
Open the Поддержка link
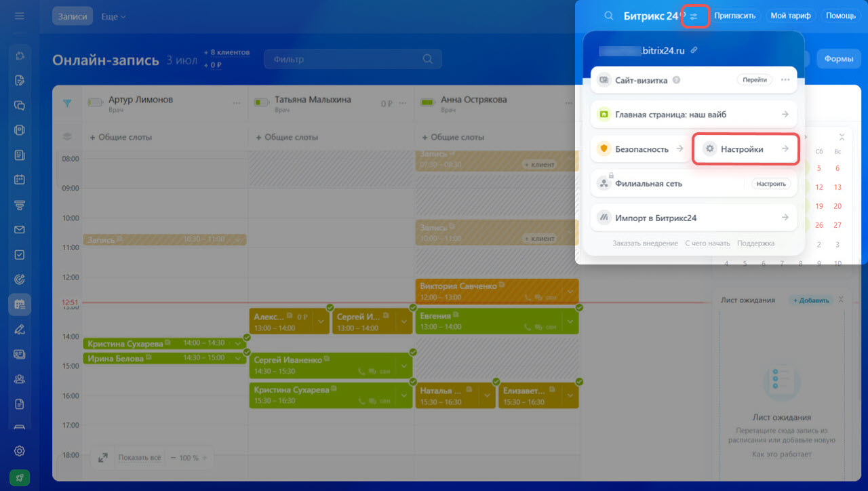coord(755,243)
